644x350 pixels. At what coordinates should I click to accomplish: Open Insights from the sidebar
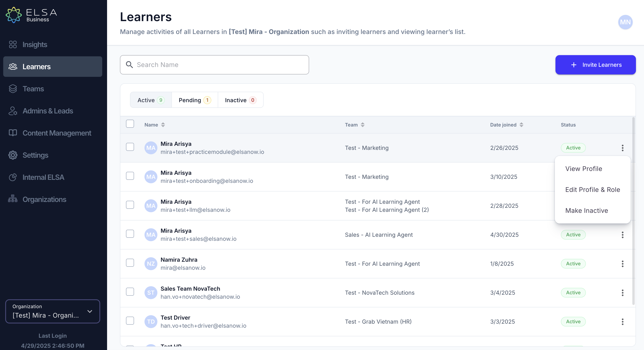coord(53,44)
